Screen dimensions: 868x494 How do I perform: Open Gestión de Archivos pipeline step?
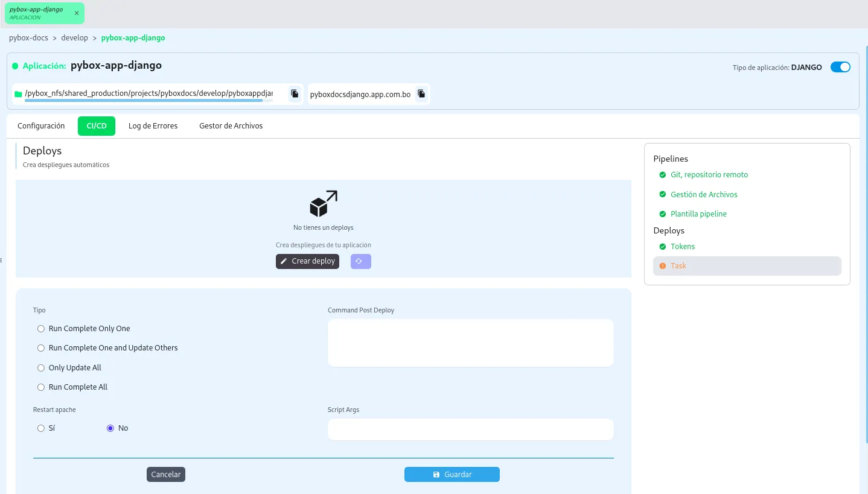pos(704,195)
